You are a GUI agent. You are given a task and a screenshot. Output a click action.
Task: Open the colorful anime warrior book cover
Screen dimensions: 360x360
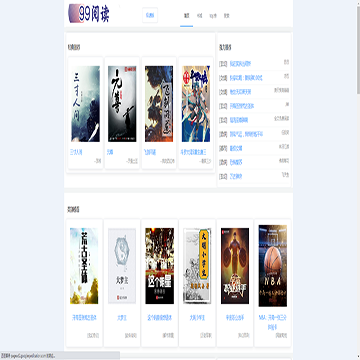(x=196, y=104)
